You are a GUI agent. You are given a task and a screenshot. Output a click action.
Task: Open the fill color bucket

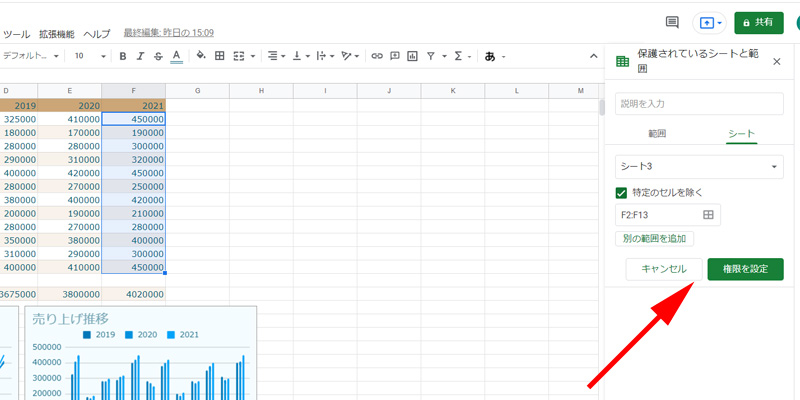(201, 56)
